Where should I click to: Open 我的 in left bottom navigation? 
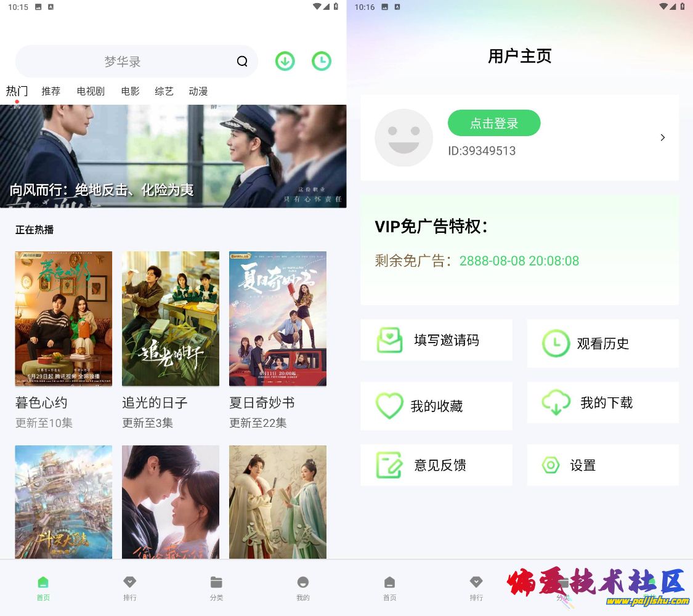pyautogui.click(x=302, y=588)
